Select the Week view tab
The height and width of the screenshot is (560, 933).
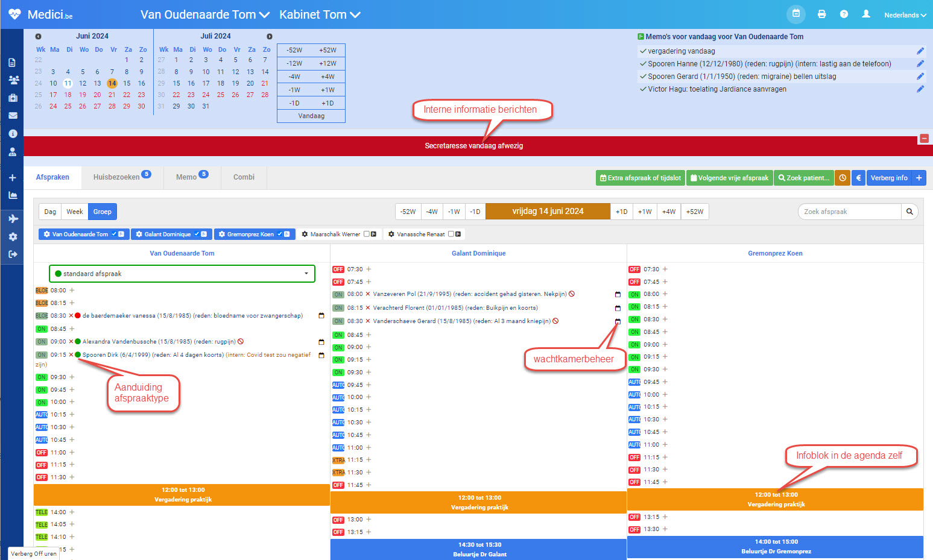point(74,212)
